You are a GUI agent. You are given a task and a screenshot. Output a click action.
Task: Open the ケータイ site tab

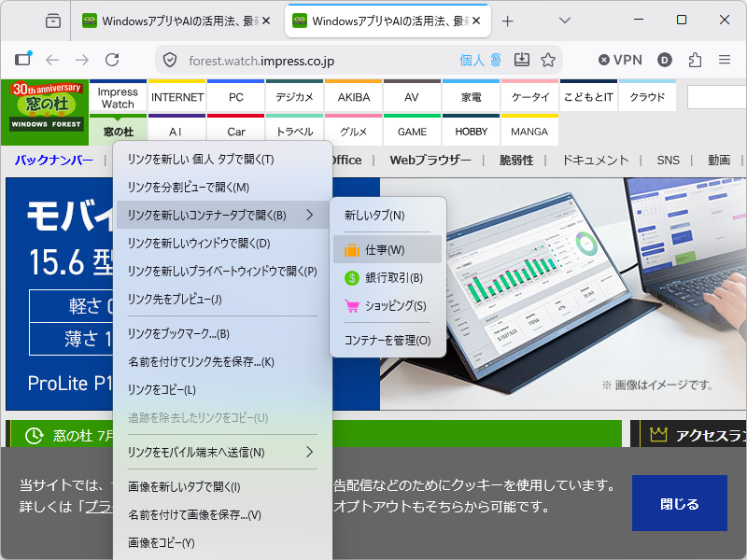tap(529, 97)
